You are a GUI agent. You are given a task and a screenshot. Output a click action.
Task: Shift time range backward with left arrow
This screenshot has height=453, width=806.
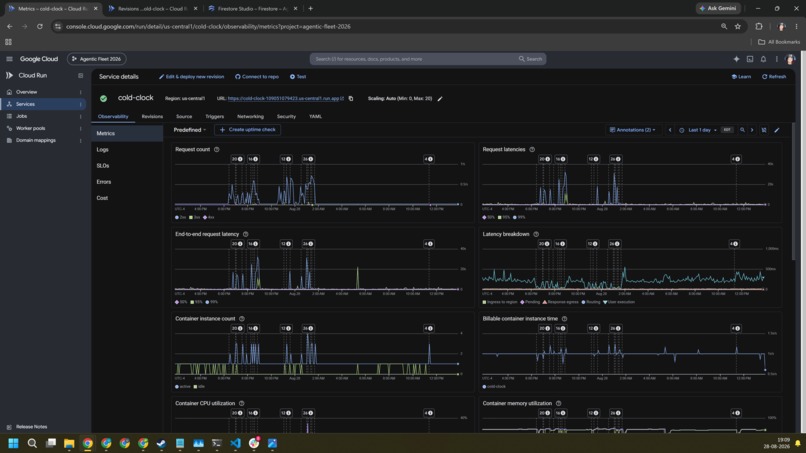[670, 130]
